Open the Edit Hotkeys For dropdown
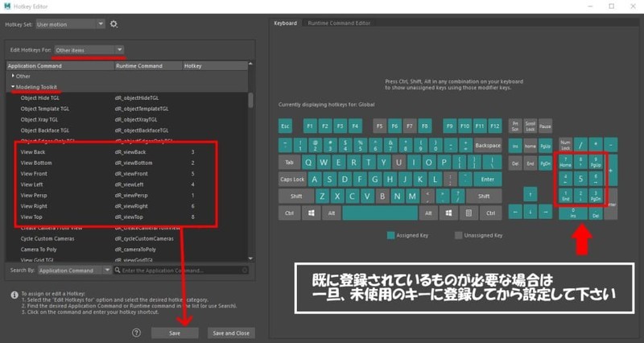 89,50
